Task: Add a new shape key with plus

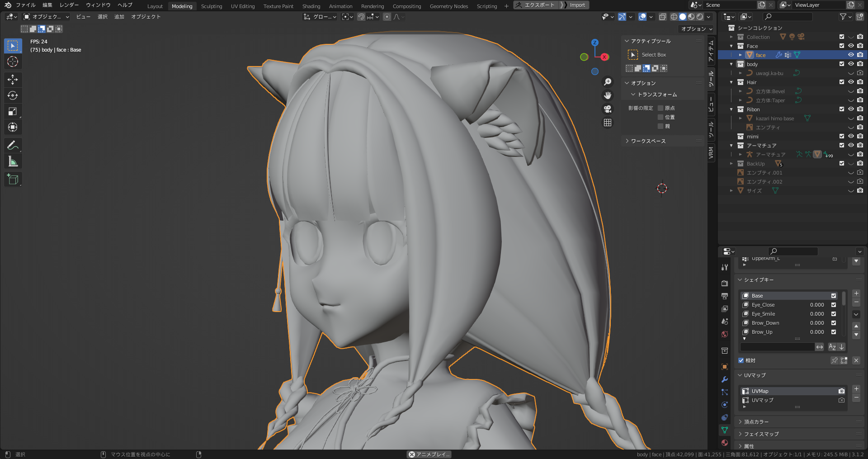Action: [x=856, y=293]
